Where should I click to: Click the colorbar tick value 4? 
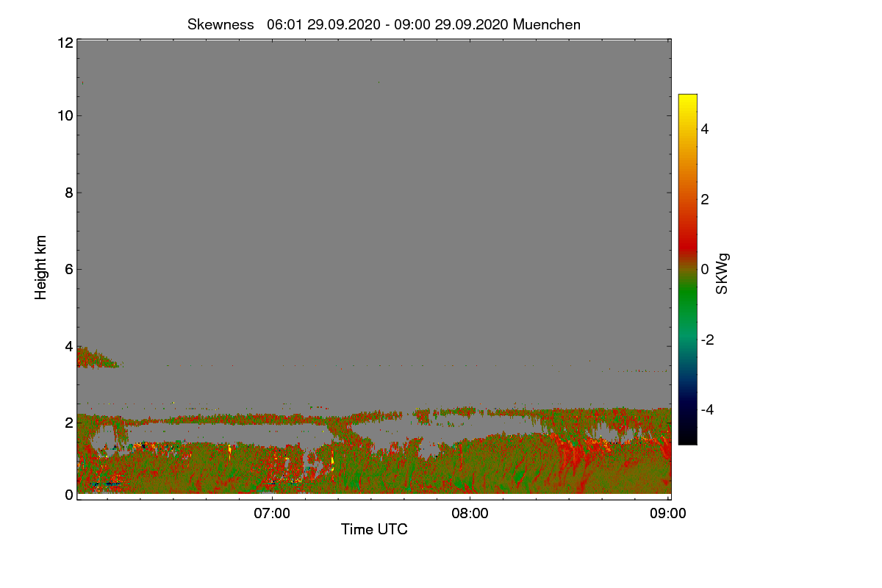tap(705, 129)
